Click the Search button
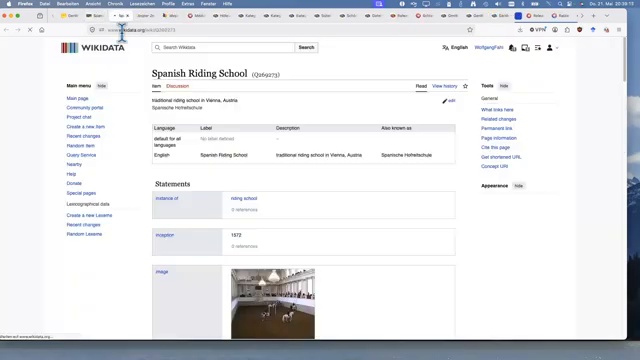 click(306, 47)
